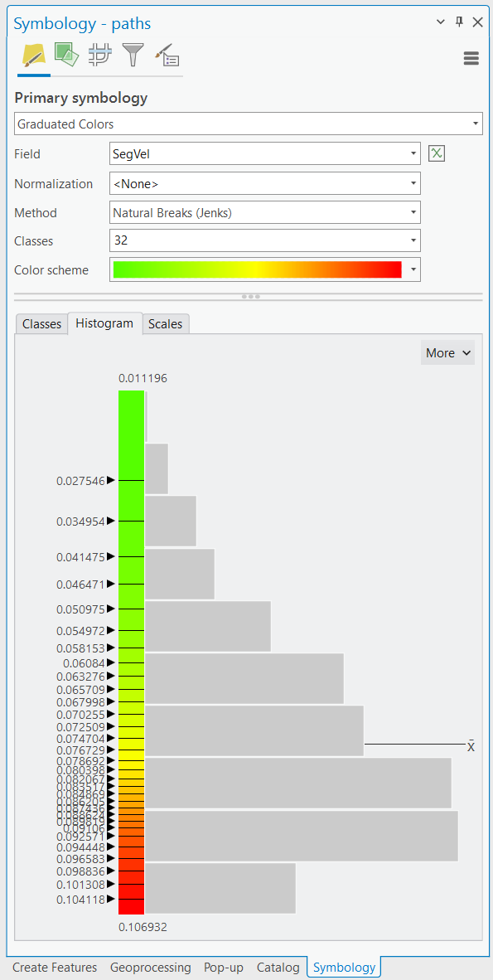
Task: Click the mean x̄ marker on histogram
Action: (x=471, y=745)
